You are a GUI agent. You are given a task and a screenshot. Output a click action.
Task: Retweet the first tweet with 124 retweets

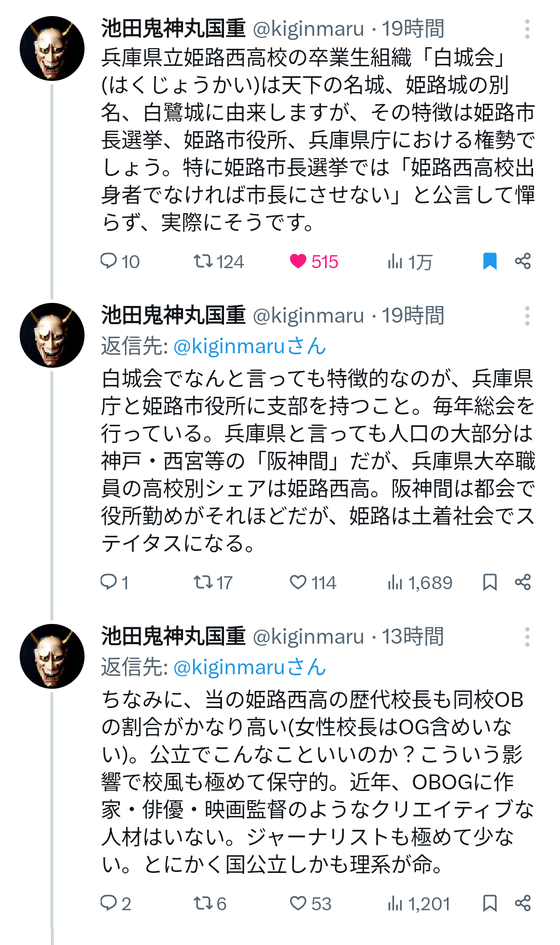203,261
